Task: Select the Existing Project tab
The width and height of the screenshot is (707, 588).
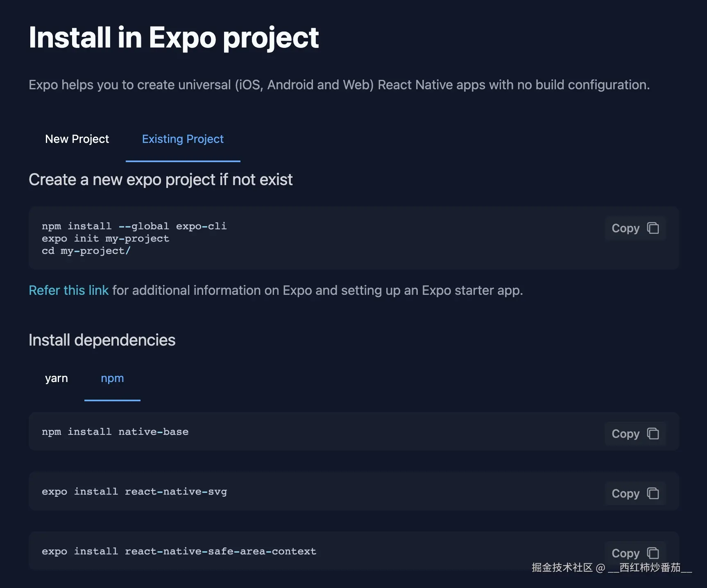Action: tap(183, 139)
